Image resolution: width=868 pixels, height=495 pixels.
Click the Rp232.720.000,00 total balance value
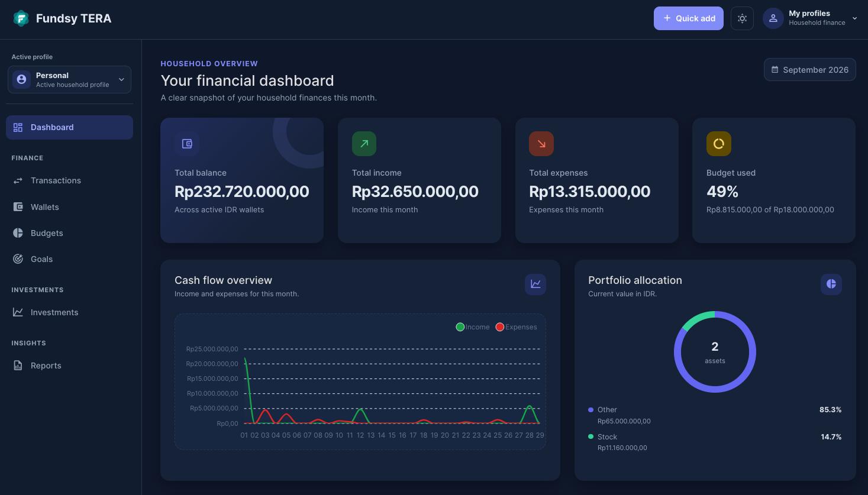point(241,192)
